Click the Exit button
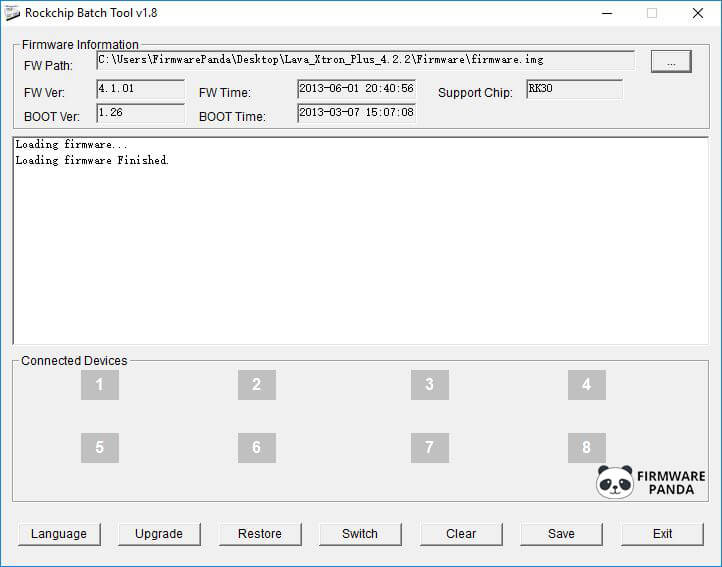722x567 pixels. pos(662,534)
